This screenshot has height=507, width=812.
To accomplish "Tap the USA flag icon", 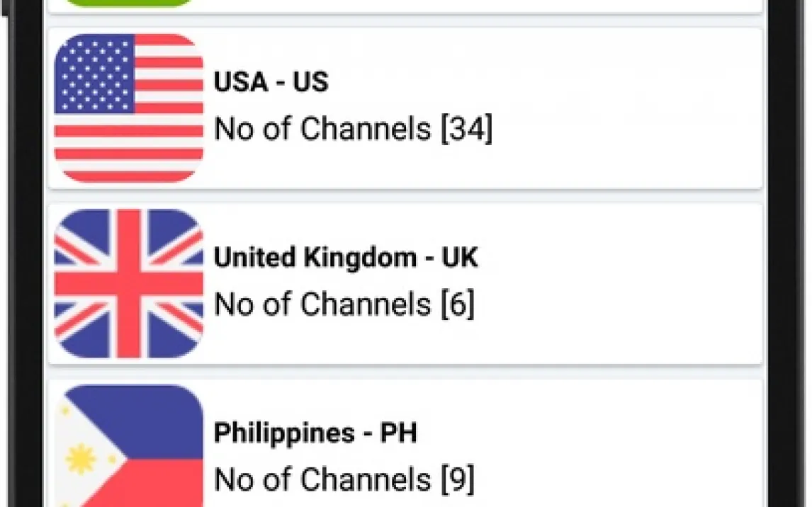I will [x=128, y=108].
